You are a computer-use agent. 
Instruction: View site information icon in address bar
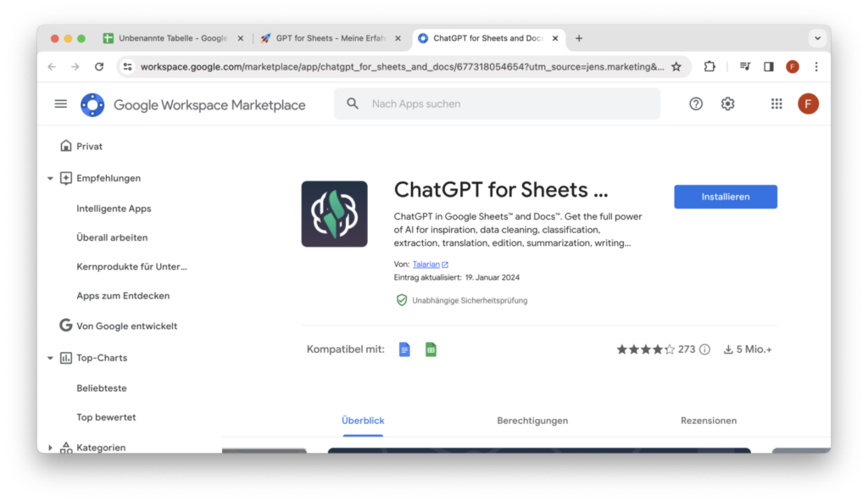pyautogui.click(x=127, y=66)
